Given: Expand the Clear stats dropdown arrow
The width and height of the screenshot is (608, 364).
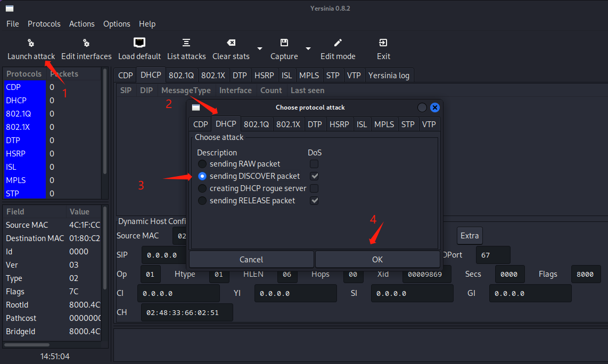Looking at the screenshot, I should (260, 48).
